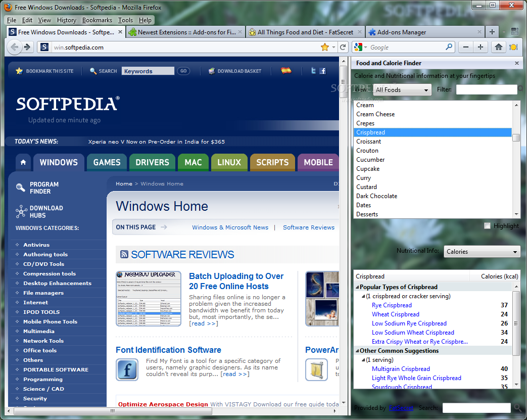Open tab groups icon in tab bar
Screen dimensions: 527x420
(x=514, y=32)
